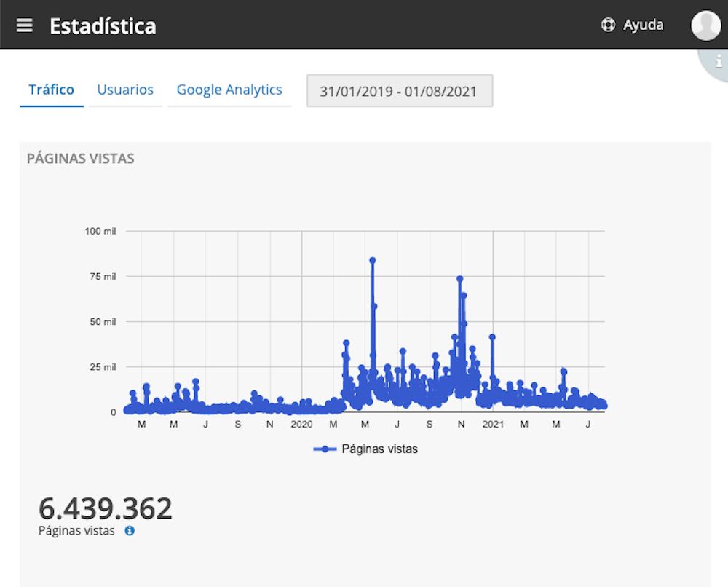
Task: Click the Ayuda link text
Action: [x=643, y=25]
